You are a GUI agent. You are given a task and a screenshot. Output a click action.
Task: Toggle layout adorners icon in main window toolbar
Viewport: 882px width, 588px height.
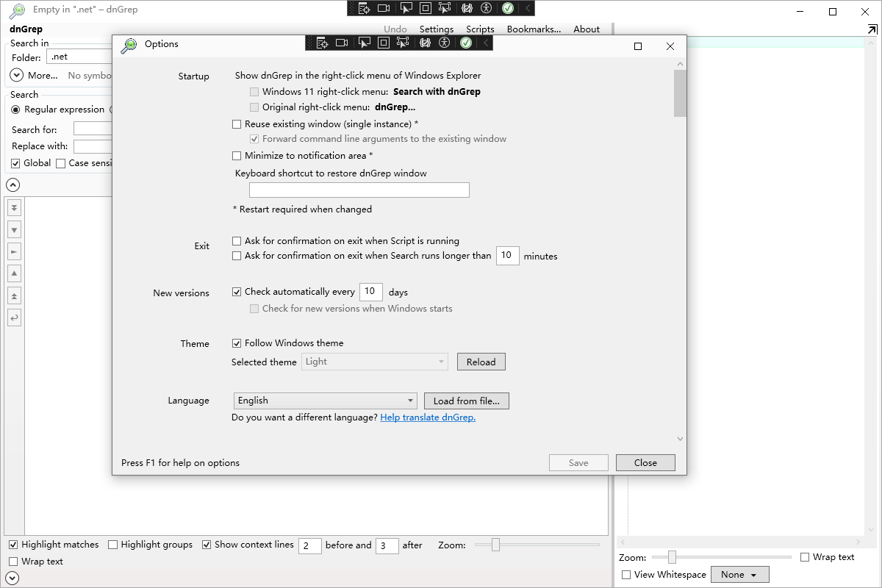426,8
